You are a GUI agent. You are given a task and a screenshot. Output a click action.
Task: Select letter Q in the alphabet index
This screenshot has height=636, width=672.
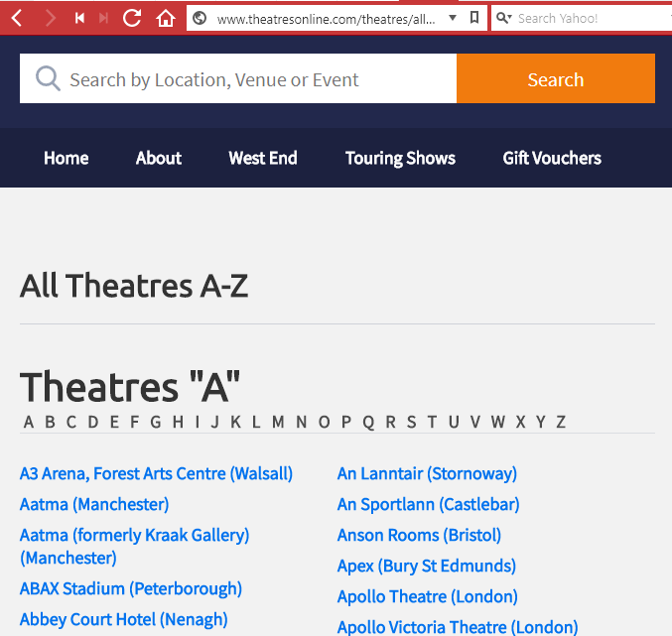(x=368, y=423)
